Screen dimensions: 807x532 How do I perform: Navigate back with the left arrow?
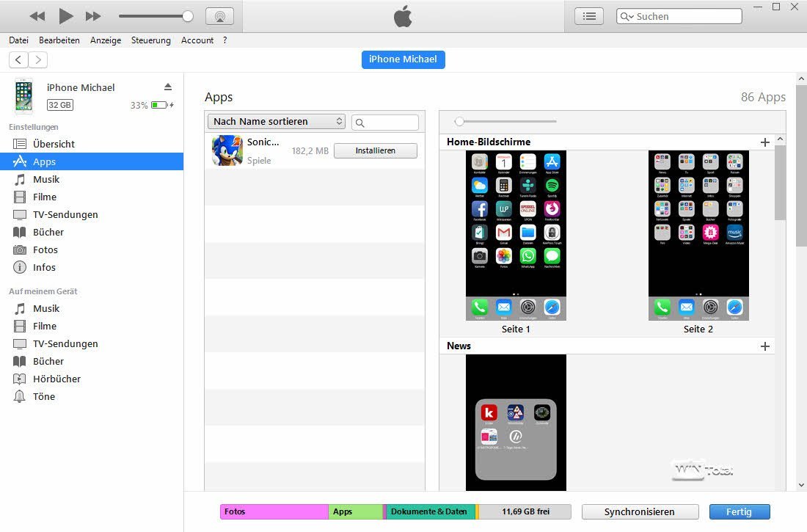[18, 60]
